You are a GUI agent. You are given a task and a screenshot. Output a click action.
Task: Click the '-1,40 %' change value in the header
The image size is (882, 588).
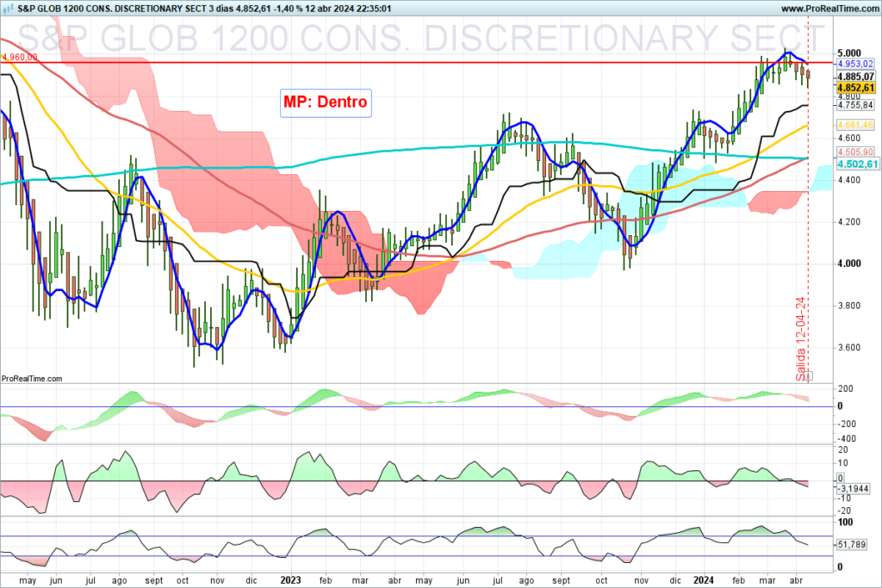pyautogui.click(x=287, y=9)
